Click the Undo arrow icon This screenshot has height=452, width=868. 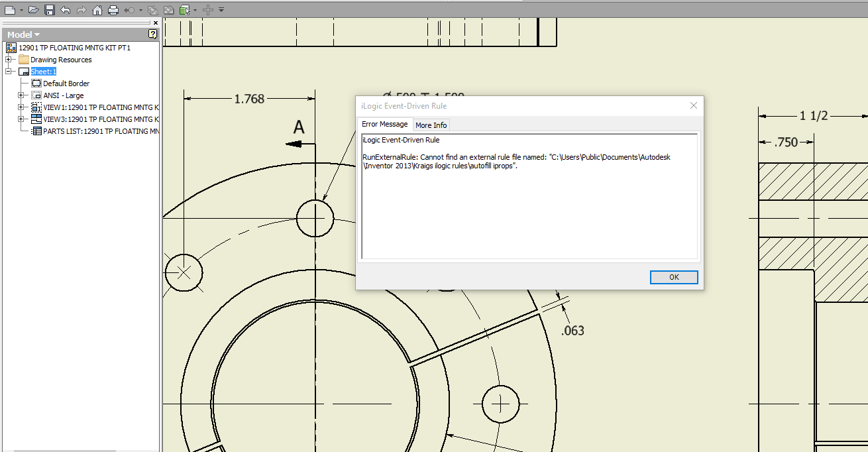click(65, 10)
